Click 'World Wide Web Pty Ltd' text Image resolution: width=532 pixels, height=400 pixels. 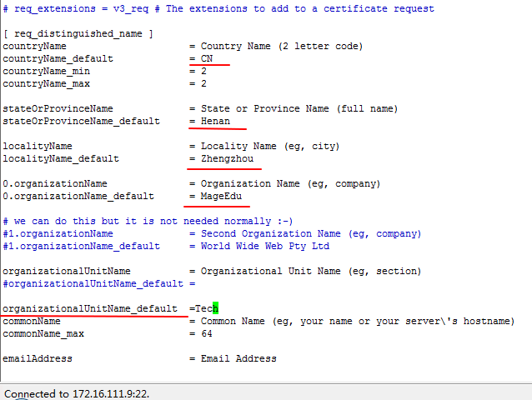click(x=265, y=246)
